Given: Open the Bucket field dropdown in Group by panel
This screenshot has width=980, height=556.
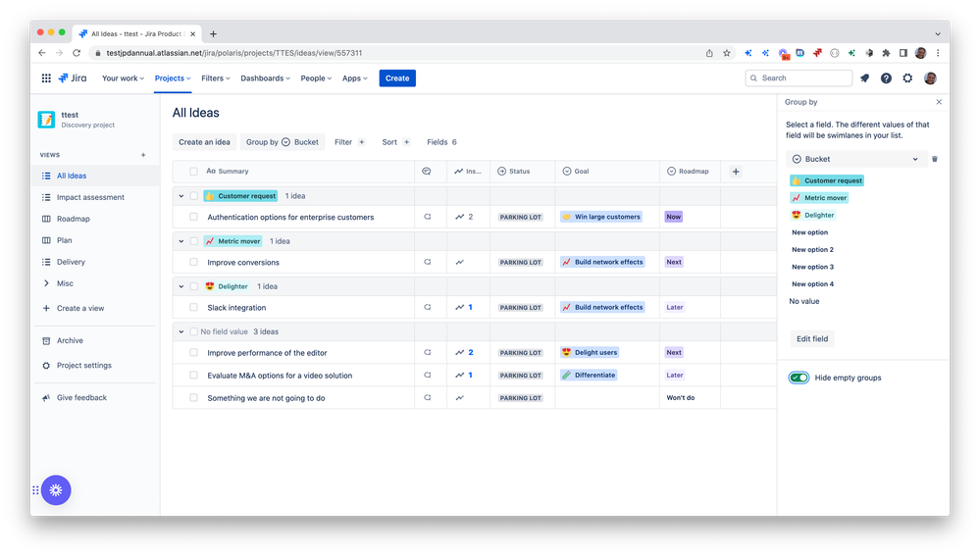Looking at the screenshot, I should pyautogui.click(x=855, y=159).
